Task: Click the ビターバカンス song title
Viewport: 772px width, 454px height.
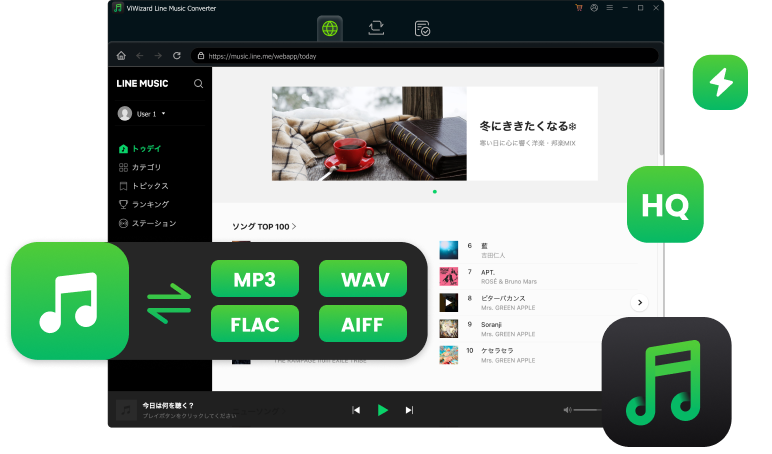Action: pyautogui.click(x=503, y=298)
